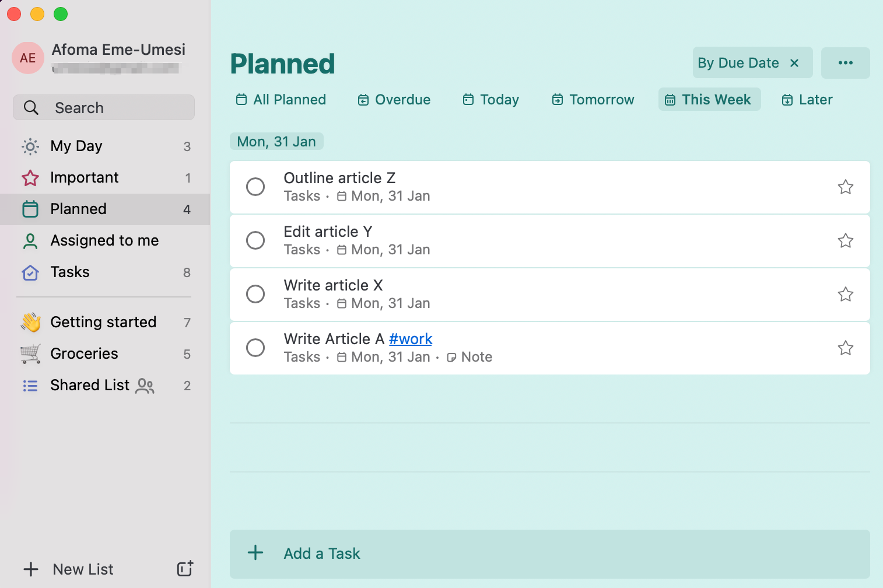Click the create new list icon
This screenshot has height=588, width=883.
[184, 569]
